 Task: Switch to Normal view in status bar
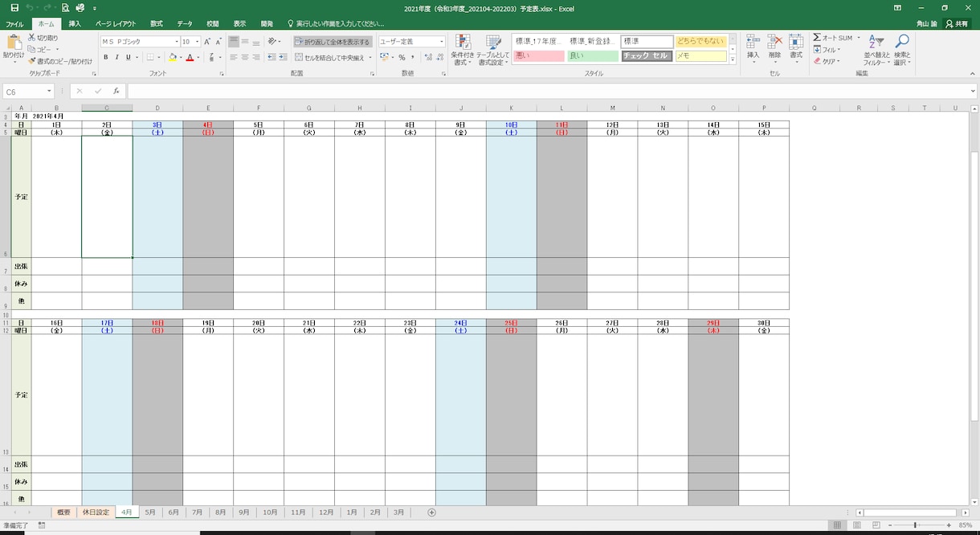(x=837, y=525)
